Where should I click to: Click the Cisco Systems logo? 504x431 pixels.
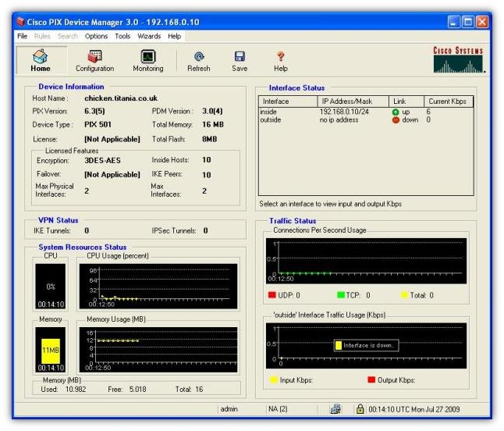pos(458,60)
